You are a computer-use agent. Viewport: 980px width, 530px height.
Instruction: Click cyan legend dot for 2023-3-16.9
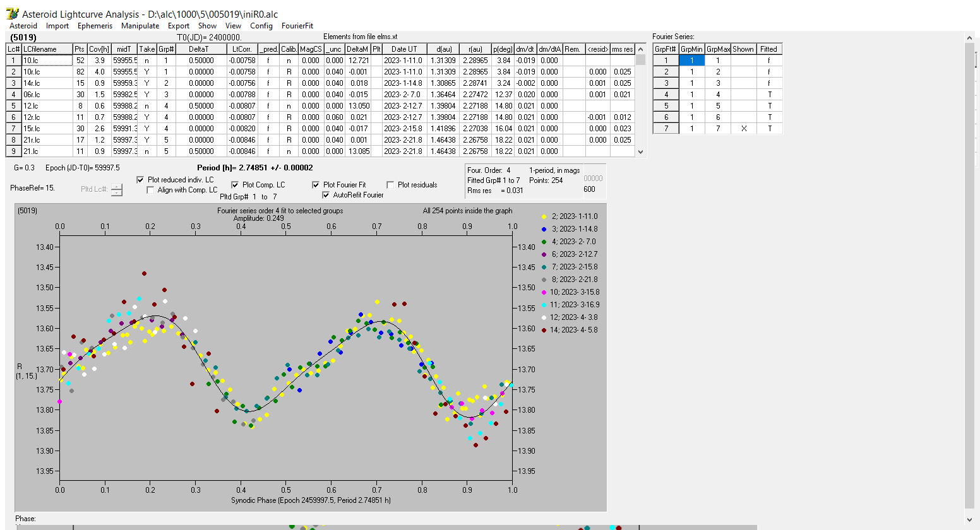click(544, 305)
